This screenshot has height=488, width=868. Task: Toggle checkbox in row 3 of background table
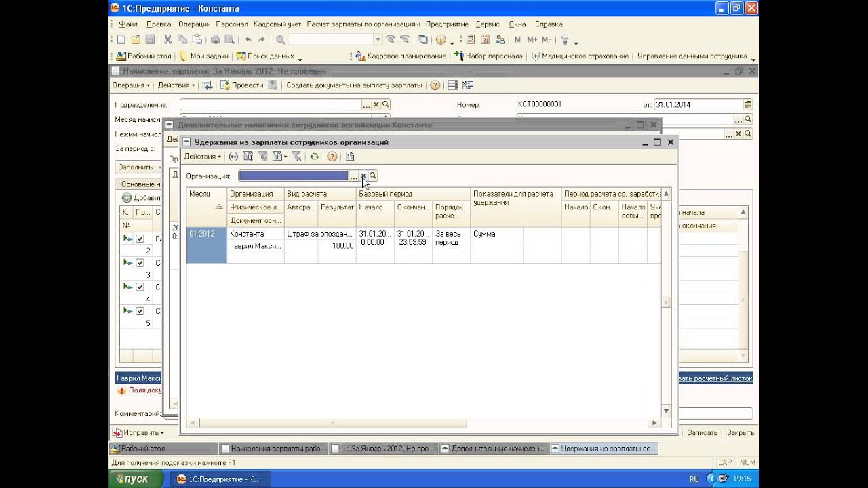[140, 263]
